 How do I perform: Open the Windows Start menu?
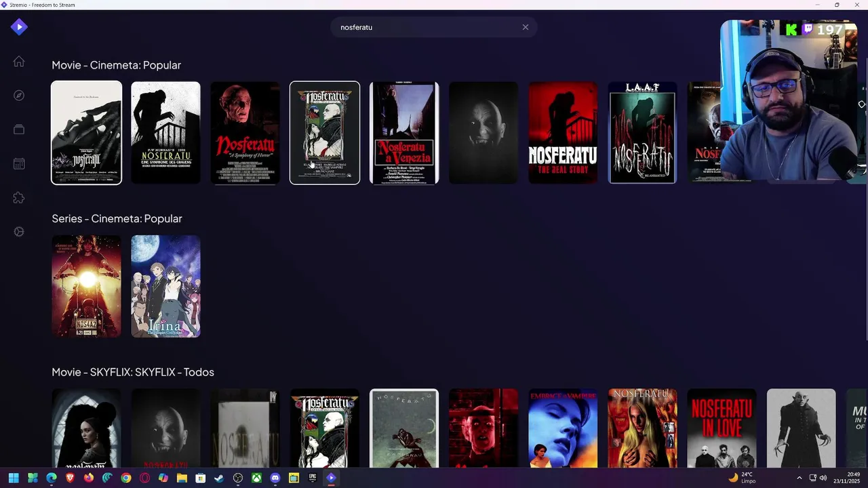pyautogui.click(x=14, y=478)
